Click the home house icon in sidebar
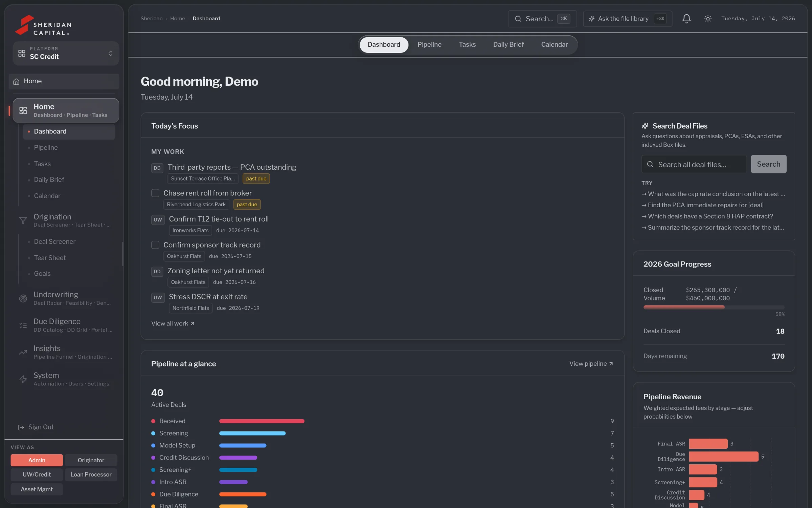812x508 pixels. click(16, 81)
